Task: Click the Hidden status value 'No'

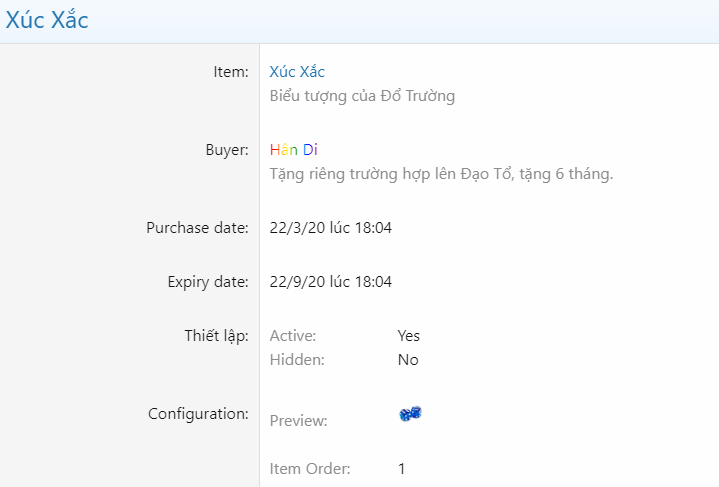Action: [x=408, y=360]
